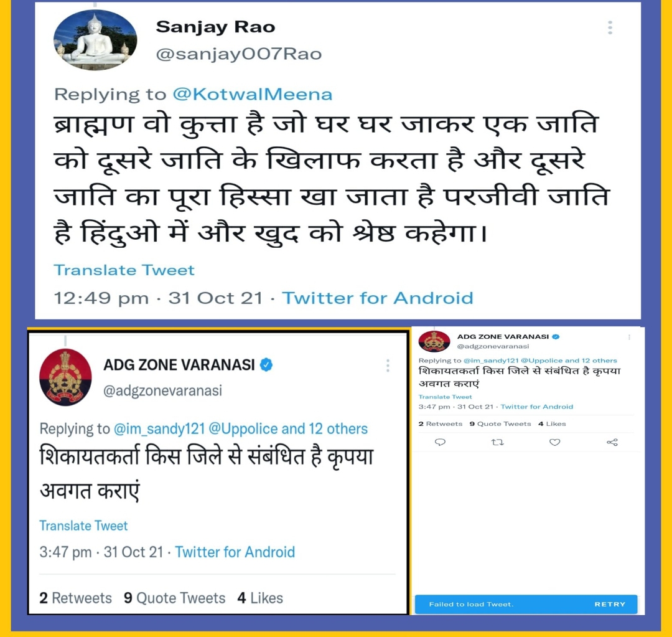The height and width of the screenshot is (637, 672).
Task: Click the retweet icon on small ADG tweet
Action: (x=497, y=442)
